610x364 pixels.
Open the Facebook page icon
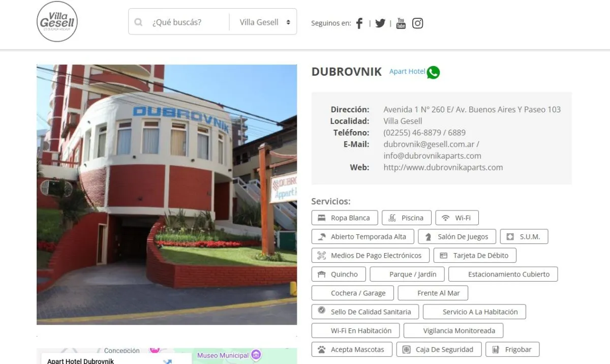point(359,23)
